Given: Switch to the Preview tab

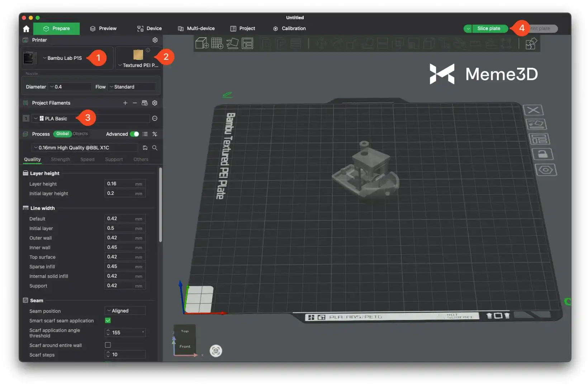Looking at the screenshot, I should 103,29.
